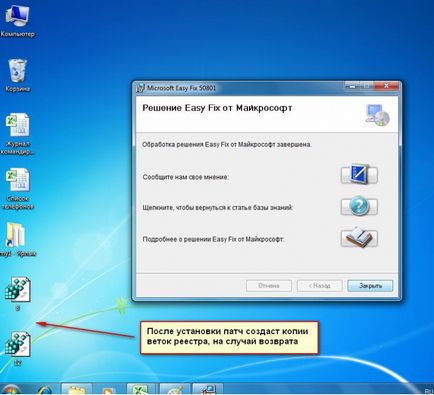Select the Корзина recycle bin icon

point(18,75)
